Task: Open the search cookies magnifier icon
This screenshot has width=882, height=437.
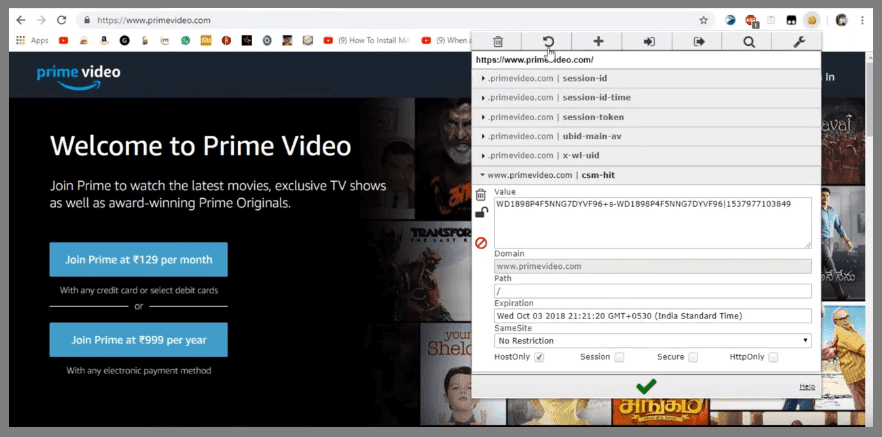Action: click(x=749, y=42)
